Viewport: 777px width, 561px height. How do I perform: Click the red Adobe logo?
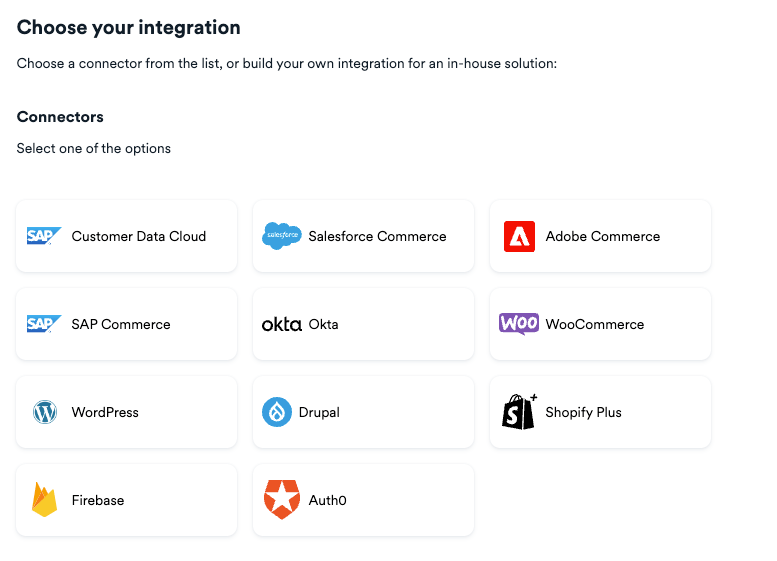coord(519,236)
